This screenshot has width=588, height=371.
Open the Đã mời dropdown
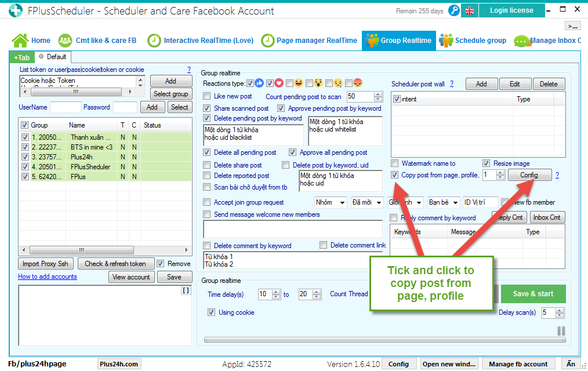click(366, 202)
